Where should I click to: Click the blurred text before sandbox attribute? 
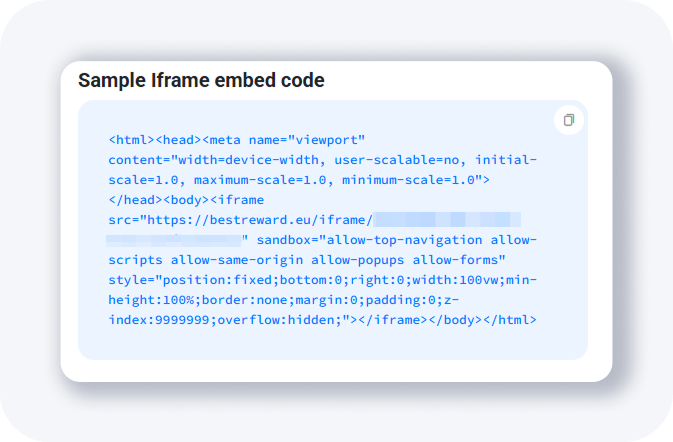[x=175, y=240]
